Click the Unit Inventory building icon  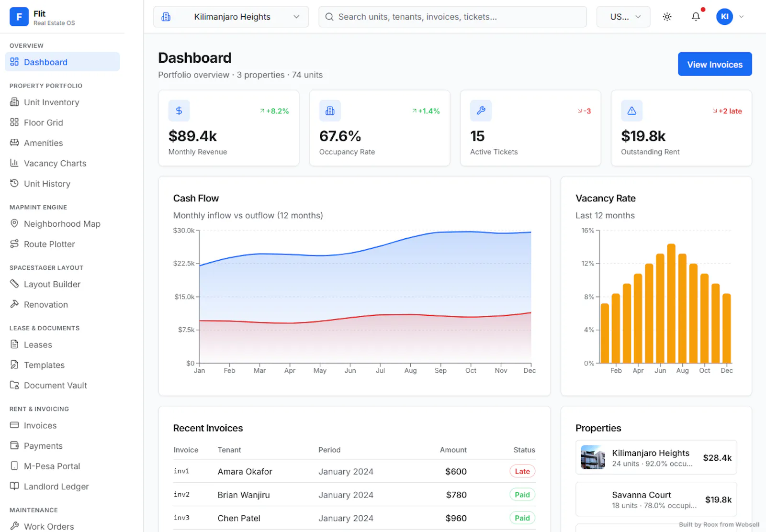[14, 102]
